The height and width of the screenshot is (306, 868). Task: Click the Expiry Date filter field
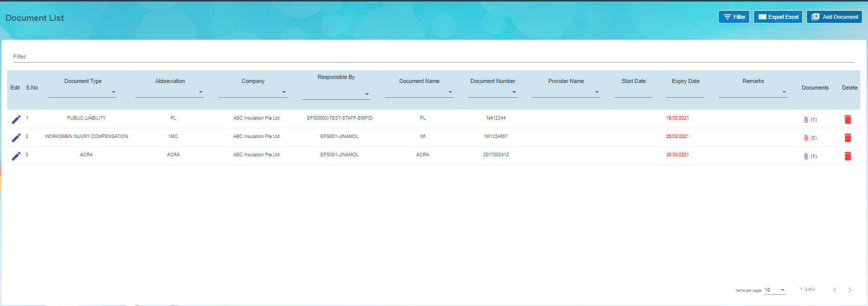coord(685,92)
